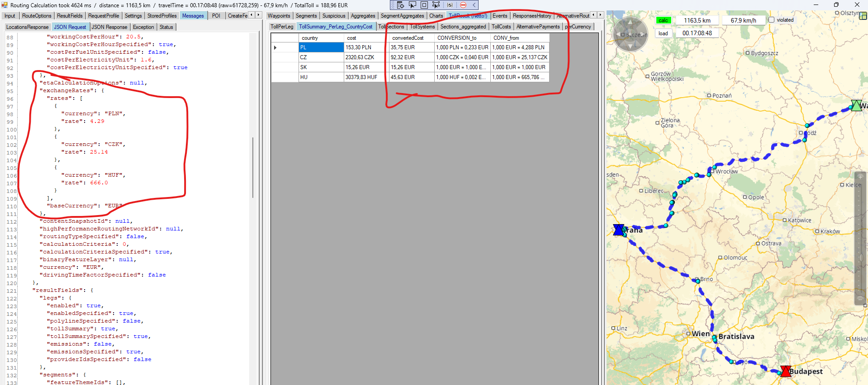The image size is (868, 385).
Task: Pan map up with navigation compass arrow
Action: [631, 22]
